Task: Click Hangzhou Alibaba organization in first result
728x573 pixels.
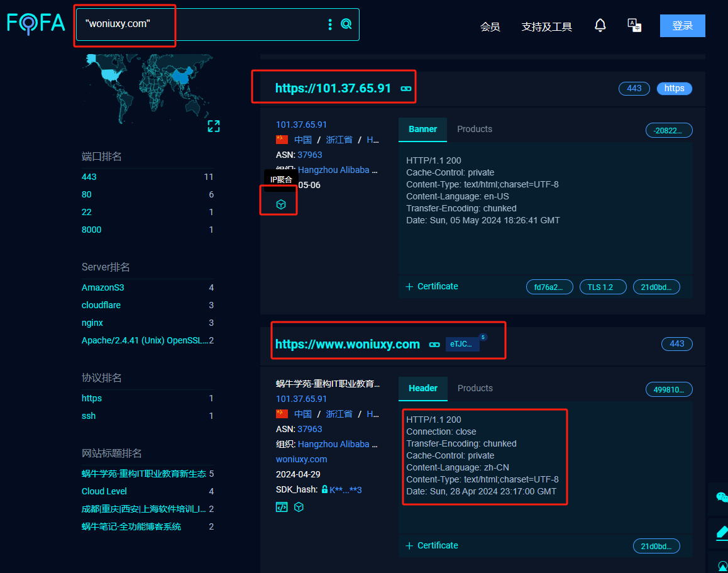Action: click(x=338, y=170)
